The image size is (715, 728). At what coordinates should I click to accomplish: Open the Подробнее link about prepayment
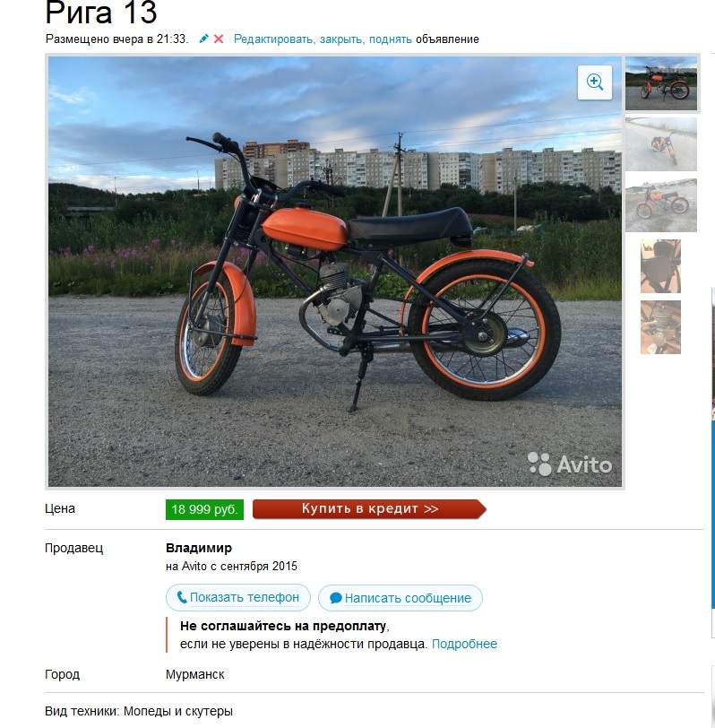464,644
